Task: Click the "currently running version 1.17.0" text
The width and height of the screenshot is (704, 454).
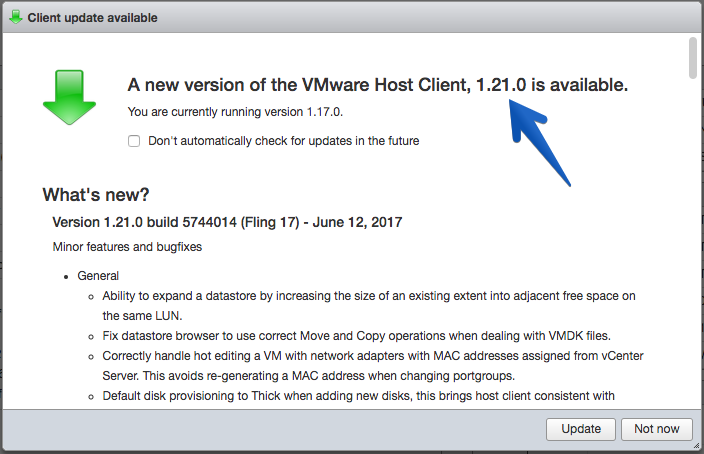Action: click(x=235, y=112)
